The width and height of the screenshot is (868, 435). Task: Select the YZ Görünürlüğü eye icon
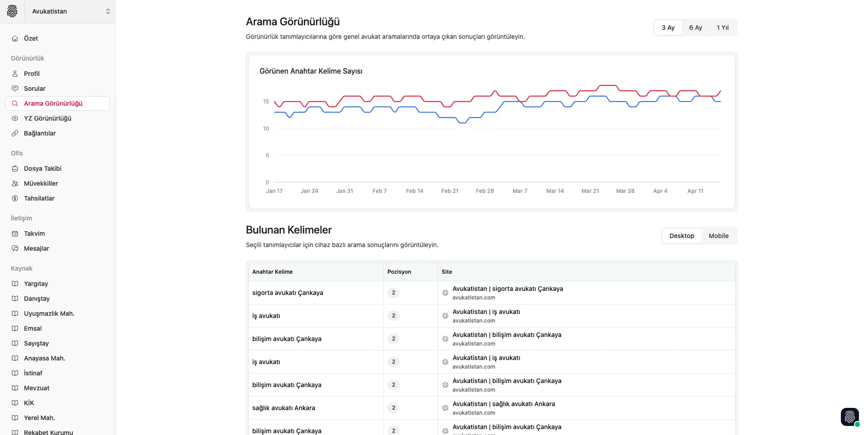pos(15,118)
